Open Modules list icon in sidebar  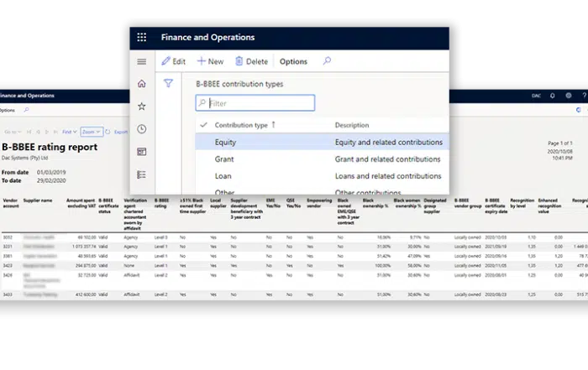click(141, 175)
